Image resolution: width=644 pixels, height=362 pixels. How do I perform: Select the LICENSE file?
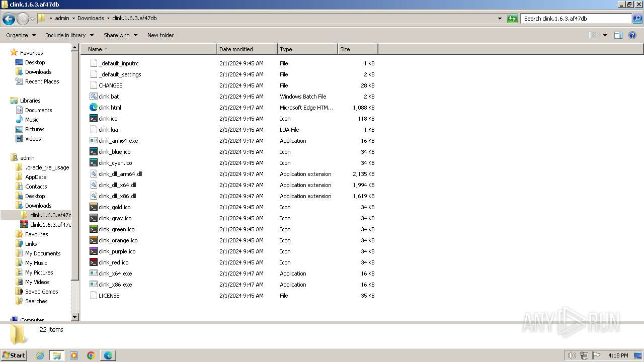(109, 296)
